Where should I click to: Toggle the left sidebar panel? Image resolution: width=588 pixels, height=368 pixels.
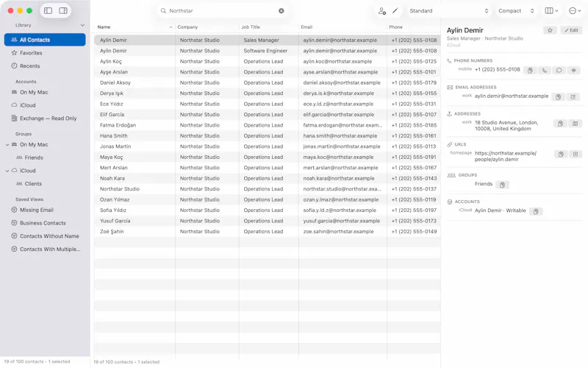coord(48,10)
